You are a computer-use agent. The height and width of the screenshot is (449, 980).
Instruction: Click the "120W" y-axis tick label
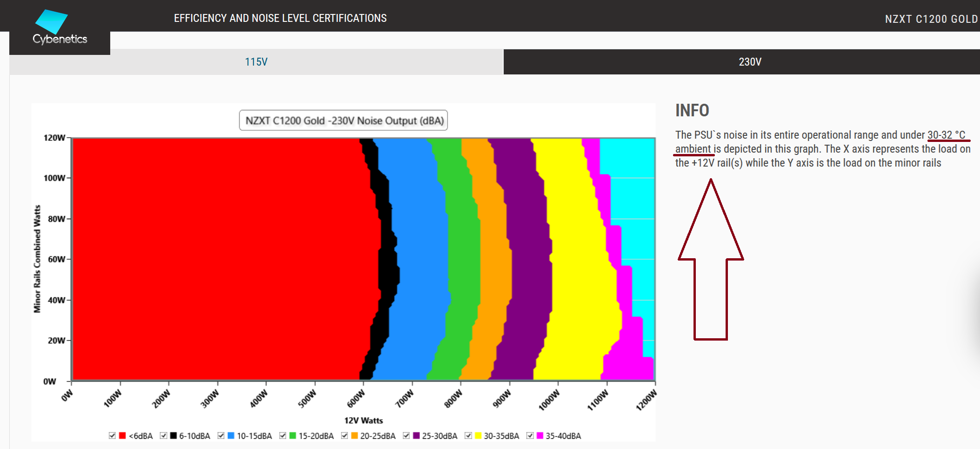click(54, 138)
